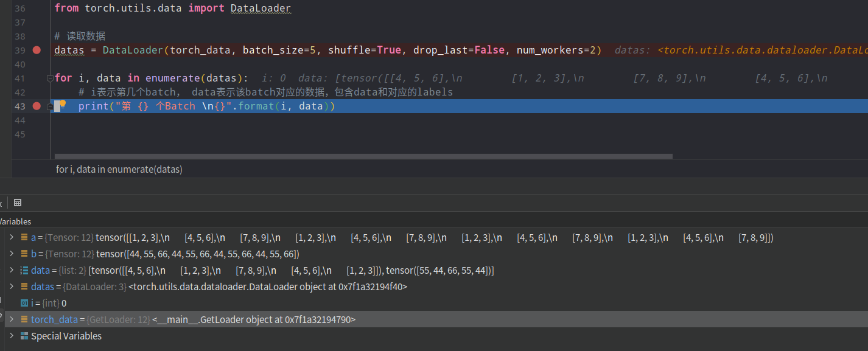Image resolution: width=868 pixels, height=351 pixels.
Task: Toggle the breakpoint on line 39
Action: [37, 50]
